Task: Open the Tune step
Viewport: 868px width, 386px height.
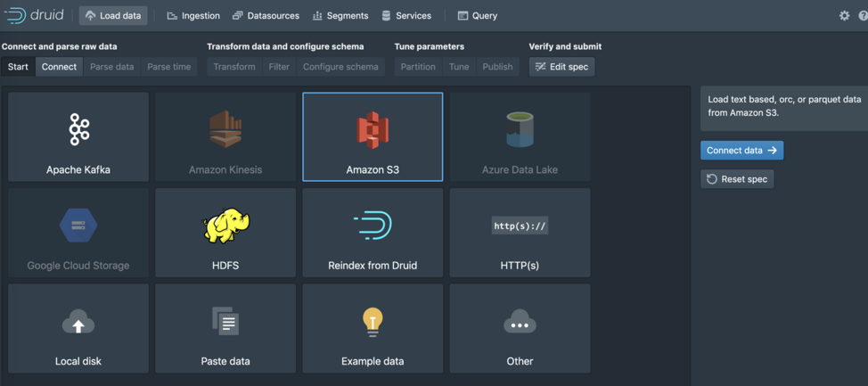Action: (x=459, y=67)
